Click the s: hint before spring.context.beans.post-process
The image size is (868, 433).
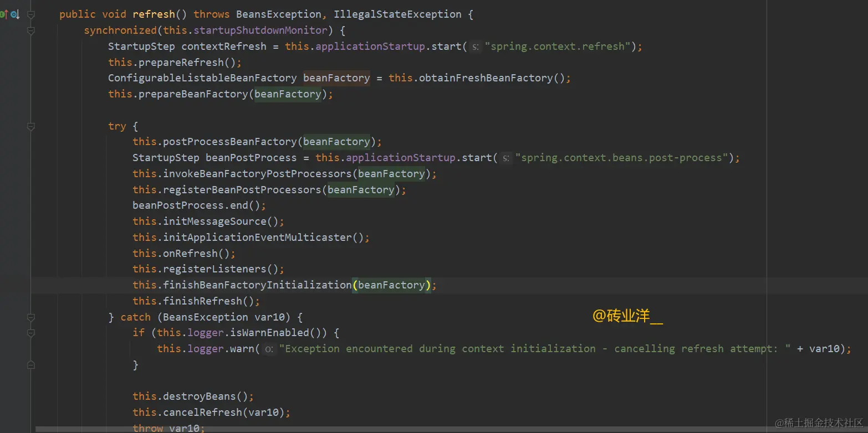pos(506,158)
